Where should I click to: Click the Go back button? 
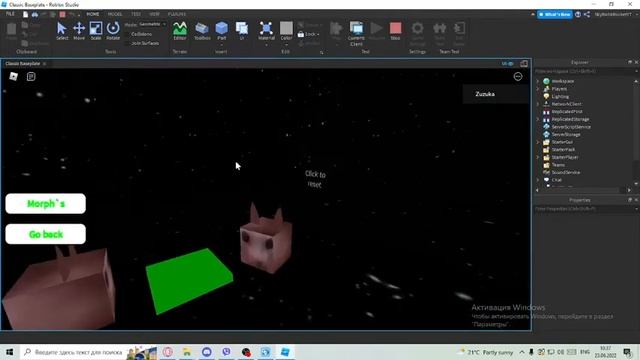point(46,234)
